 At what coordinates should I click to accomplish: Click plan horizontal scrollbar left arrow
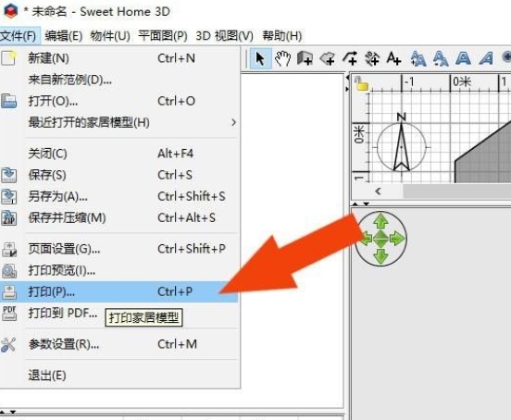[x=378, y=191]
